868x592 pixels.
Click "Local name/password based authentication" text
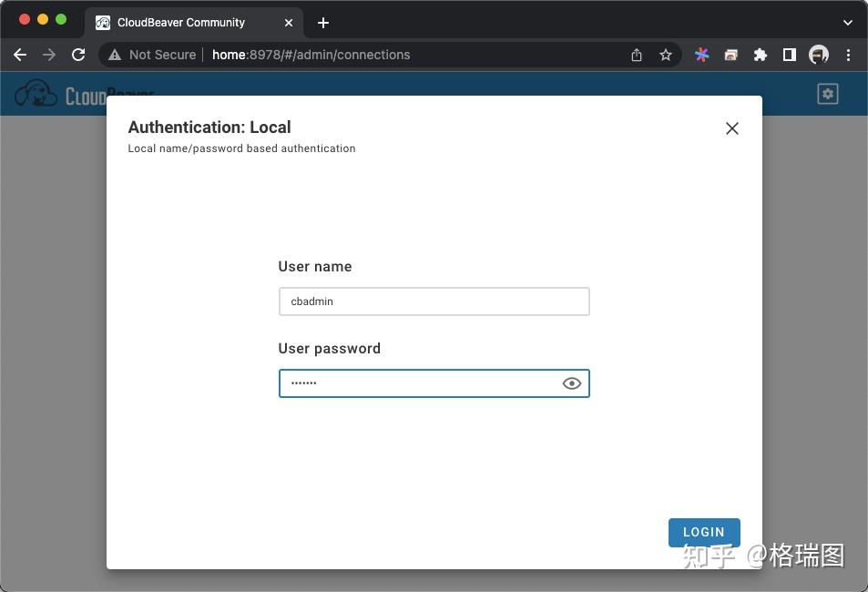(x=242, y=148)
